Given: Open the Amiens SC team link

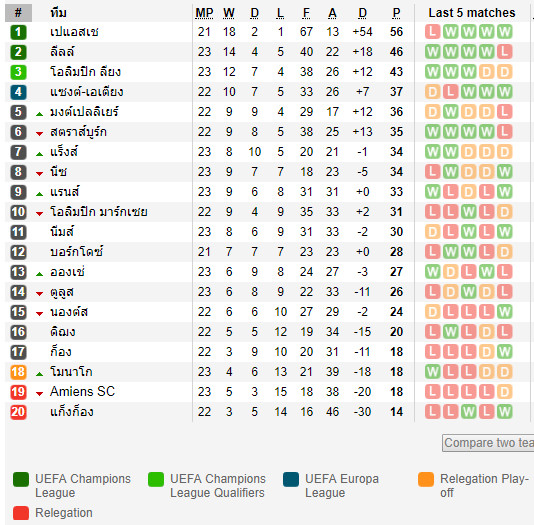Looking at the screenshot, I should 82,392.
